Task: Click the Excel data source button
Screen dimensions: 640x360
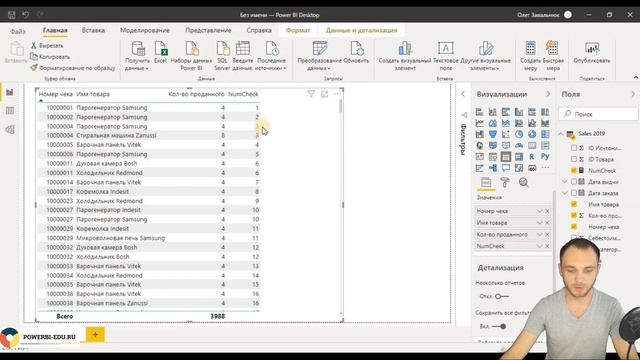Action: pos(160,53)
